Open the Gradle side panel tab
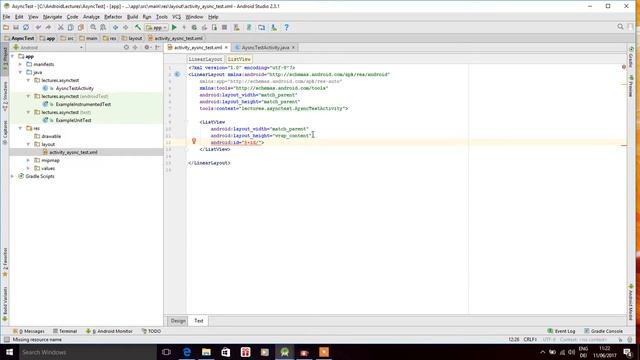 [631, 57]
